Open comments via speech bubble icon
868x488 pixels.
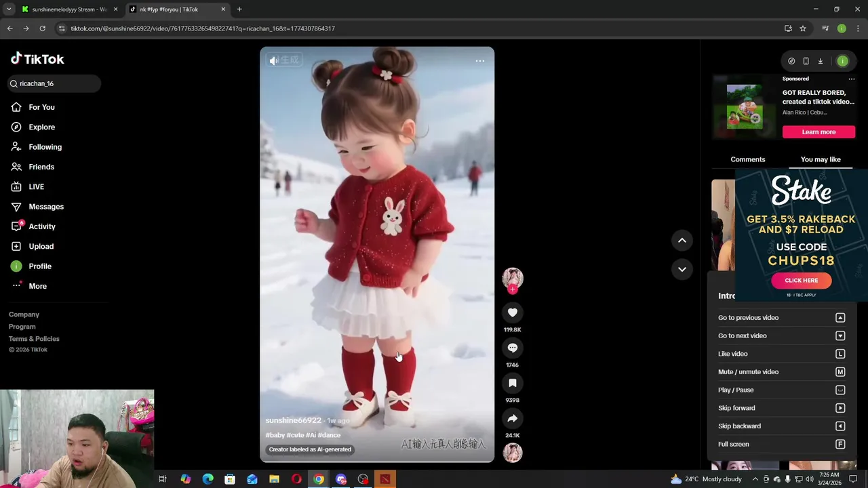513,348
